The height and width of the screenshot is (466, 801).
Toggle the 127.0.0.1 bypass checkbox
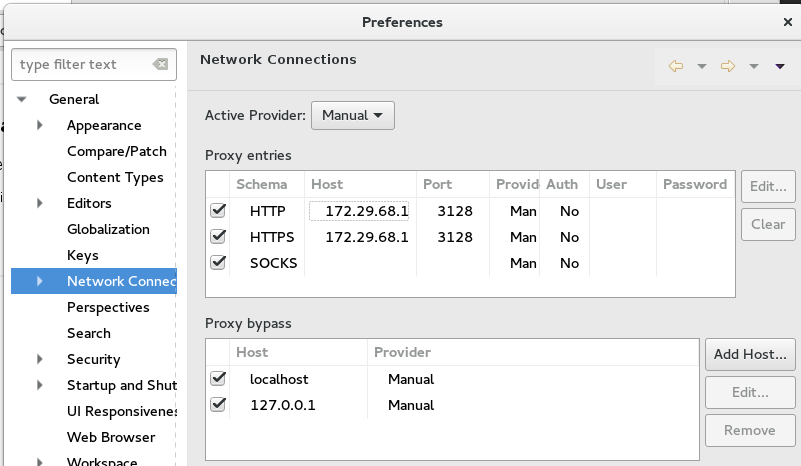[218, 404]
